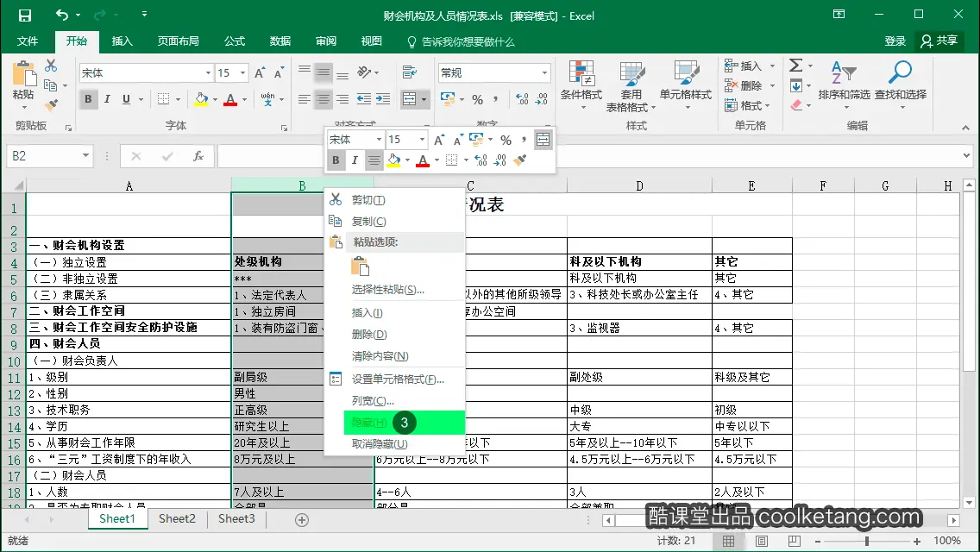This screenshot has width=980, height=552.
Task: Choose 隐藏(H) Hide in context menu
Action: coord(404,423)
